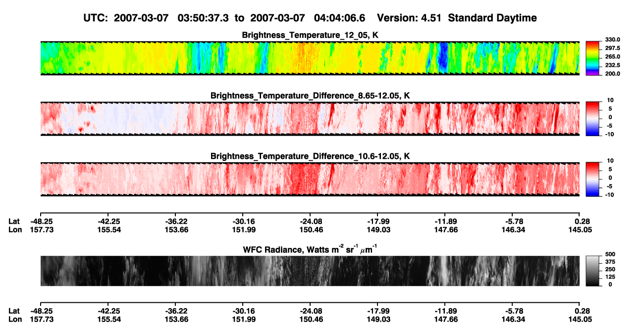Screen dimensions: 644x330
Task: Click the 'Brightness_Temperature_Difference_8.65-12.05, K' panel title
Action: 310,95
